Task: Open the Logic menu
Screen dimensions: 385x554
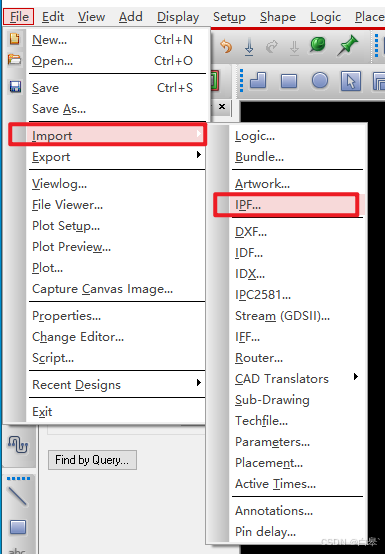Action: pos(325,17)
